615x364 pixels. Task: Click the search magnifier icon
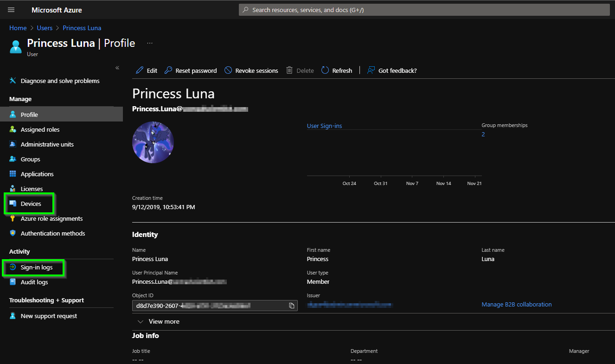[x=245, y=10]
